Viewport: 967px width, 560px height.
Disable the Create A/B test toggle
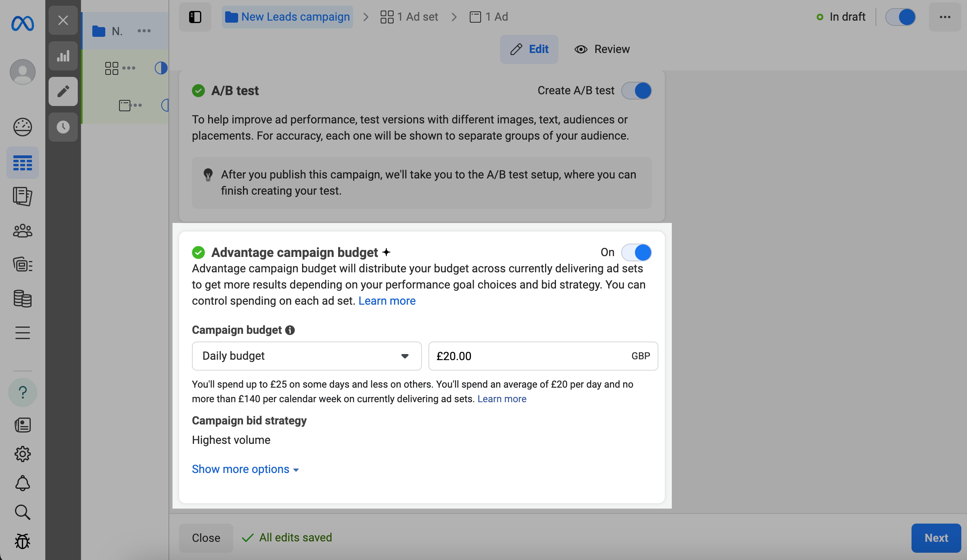[x=637, y=91]
